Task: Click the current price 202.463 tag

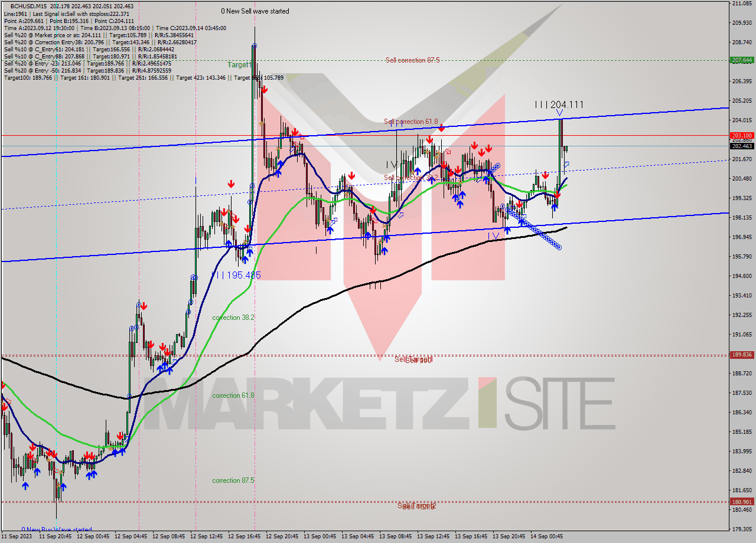Action: click(x=742, y=146)
